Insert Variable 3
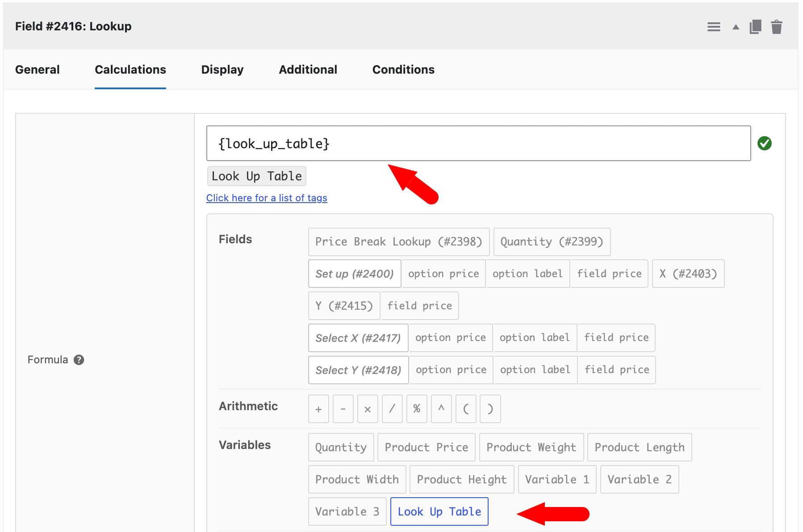The height and width of the screenshot is (532, 803). (x=347, y=511)
